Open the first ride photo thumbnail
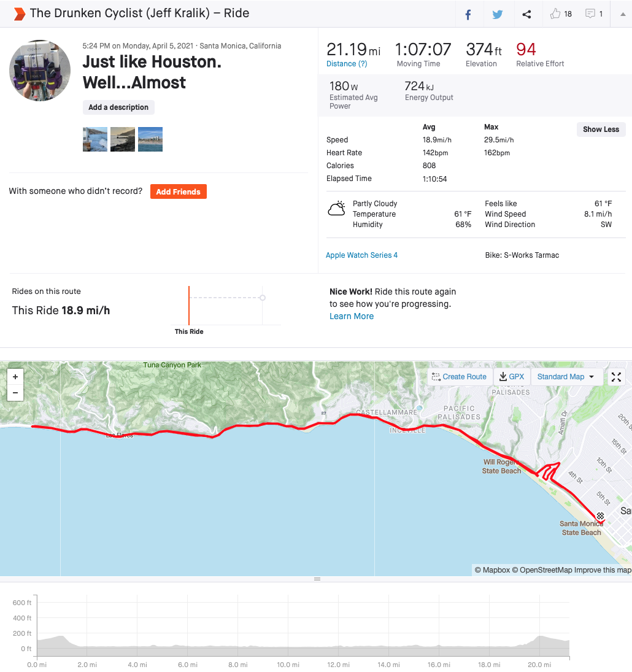632x672 pixels. [95, 139]
